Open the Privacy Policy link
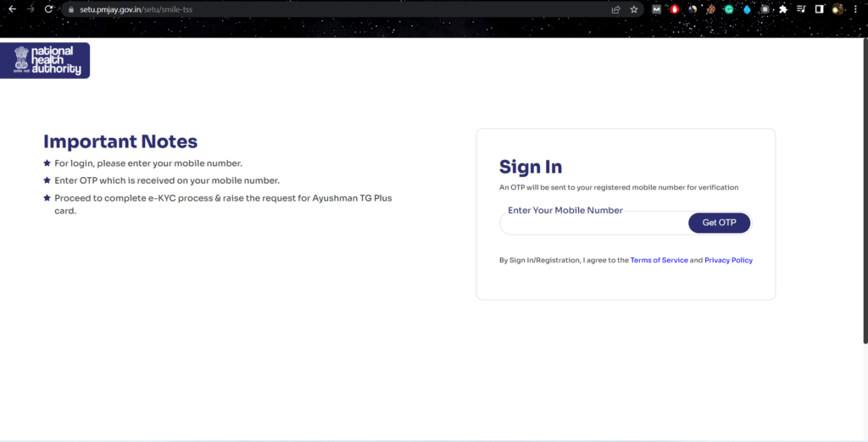The image size is (868, 442). point(728,261)
